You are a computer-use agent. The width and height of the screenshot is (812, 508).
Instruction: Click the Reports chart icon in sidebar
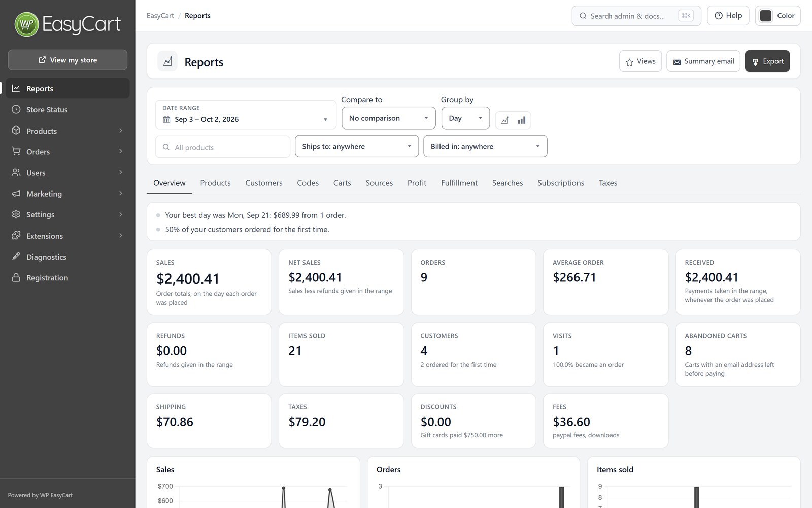16,88
